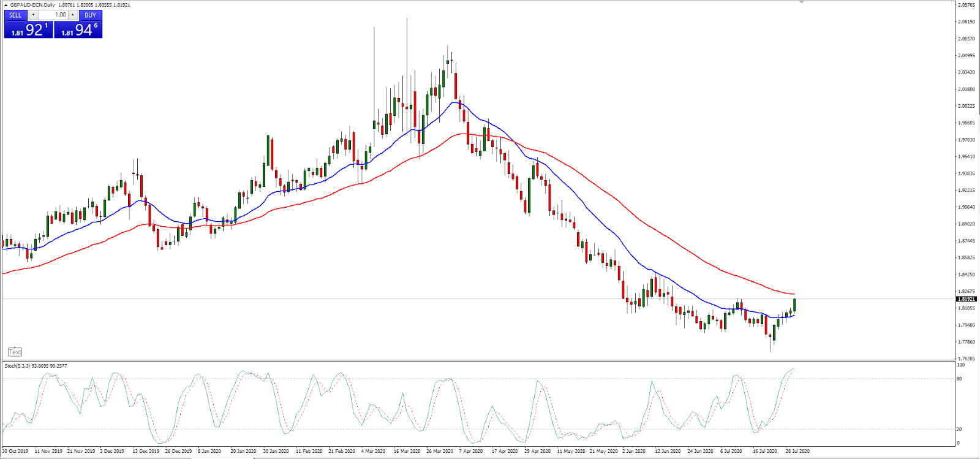Decrease trade volume with the down arrow
This screenshot has width=980, height=459.
33,15
